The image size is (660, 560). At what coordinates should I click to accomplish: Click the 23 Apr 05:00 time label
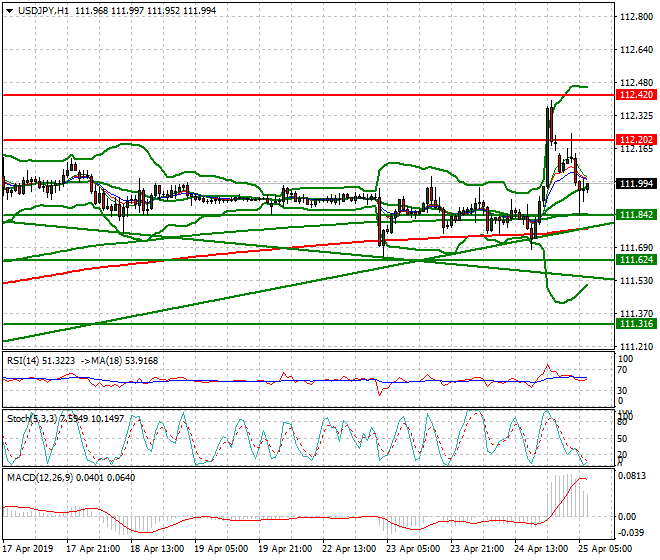413,549
